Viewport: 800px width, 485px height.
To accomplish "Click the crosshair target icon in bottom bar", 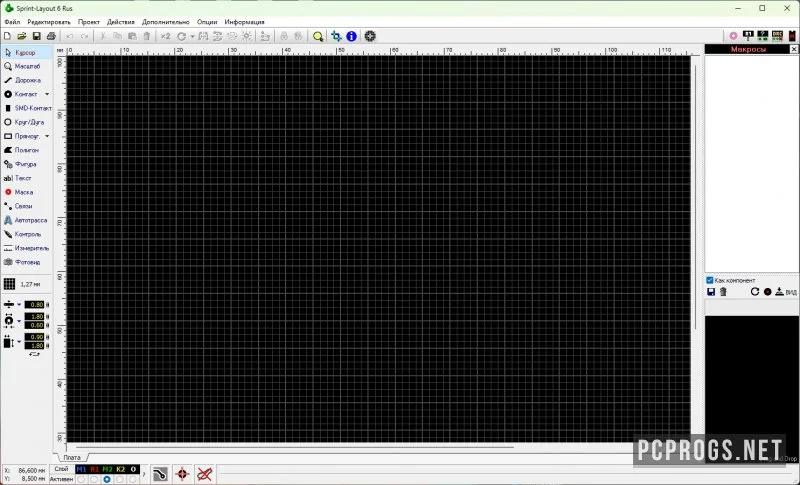I will coord(182,474).
